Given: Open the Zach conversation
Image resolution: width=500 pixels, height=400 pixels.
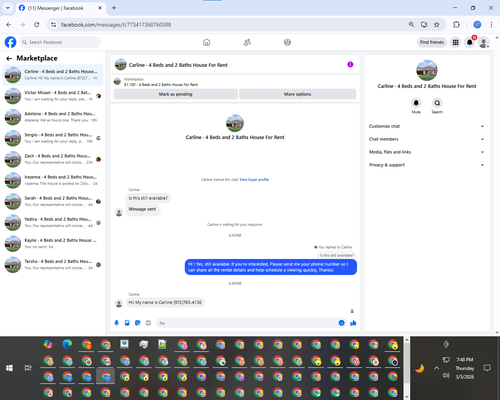Looking at the screenshot, I should 53,159.
